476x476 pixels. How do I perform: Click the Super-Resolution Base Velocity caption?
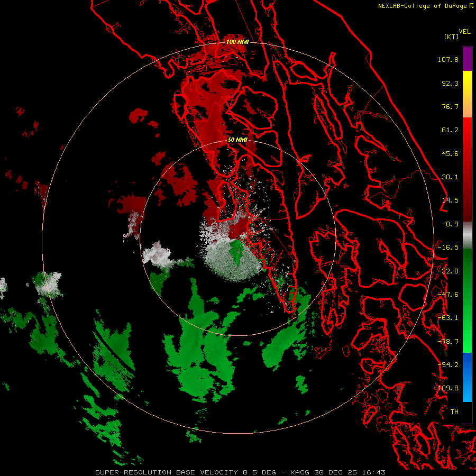[x=241, y=472]
